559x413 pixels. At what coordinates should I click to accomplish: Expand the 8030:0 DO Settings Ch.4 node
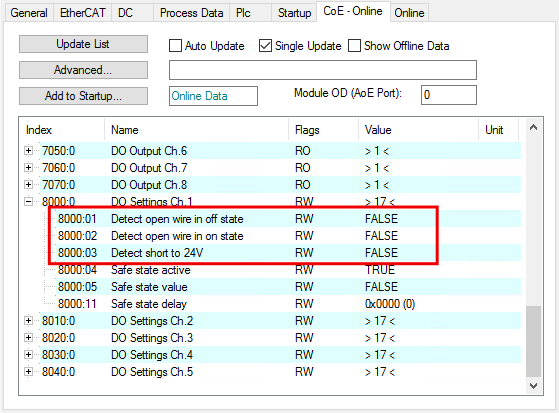coord(29,355)
